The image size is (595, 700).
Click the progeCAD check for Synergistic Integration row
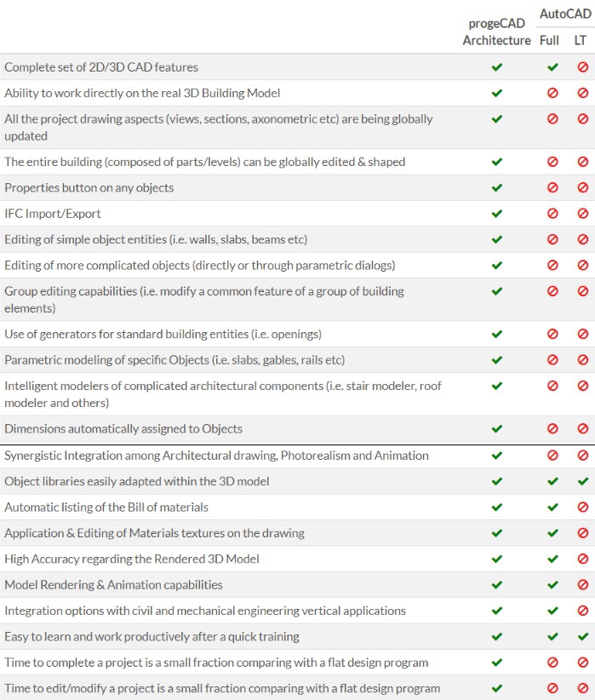497,456
